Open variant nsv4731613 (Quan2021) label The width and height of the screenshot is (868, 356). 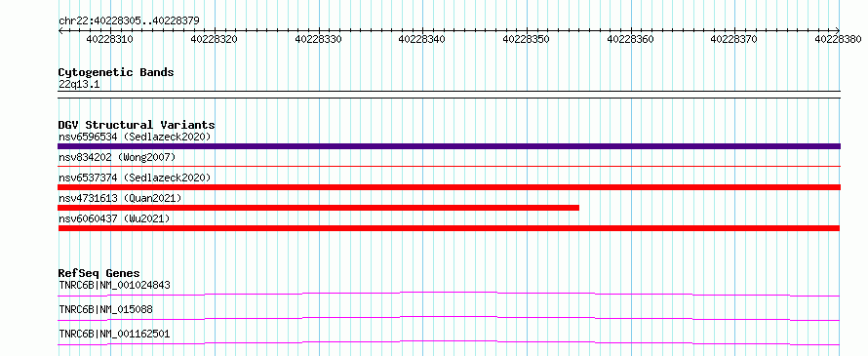120,198
